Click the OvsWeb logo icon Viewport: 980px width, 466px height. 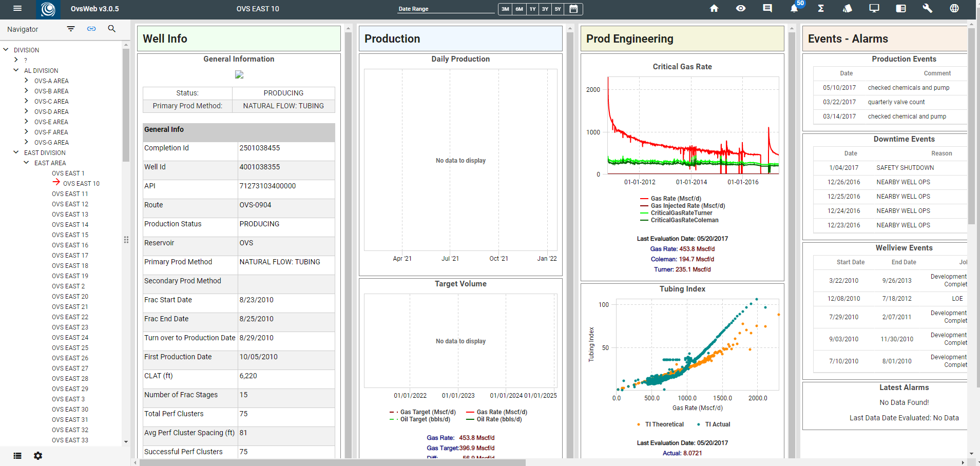[x=48, y=9]
